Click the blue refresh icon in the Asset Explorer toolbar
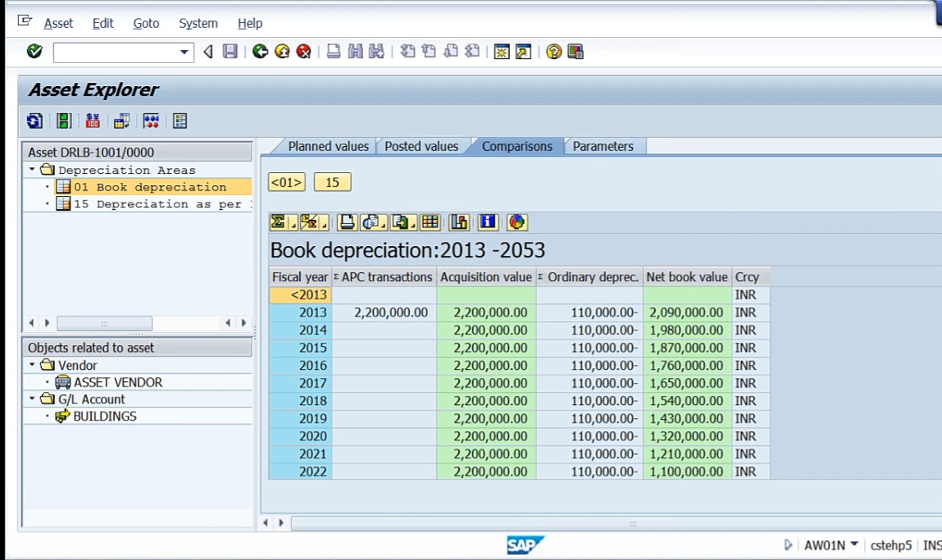This screenshot has width=942, height=560. coord(34,121)
